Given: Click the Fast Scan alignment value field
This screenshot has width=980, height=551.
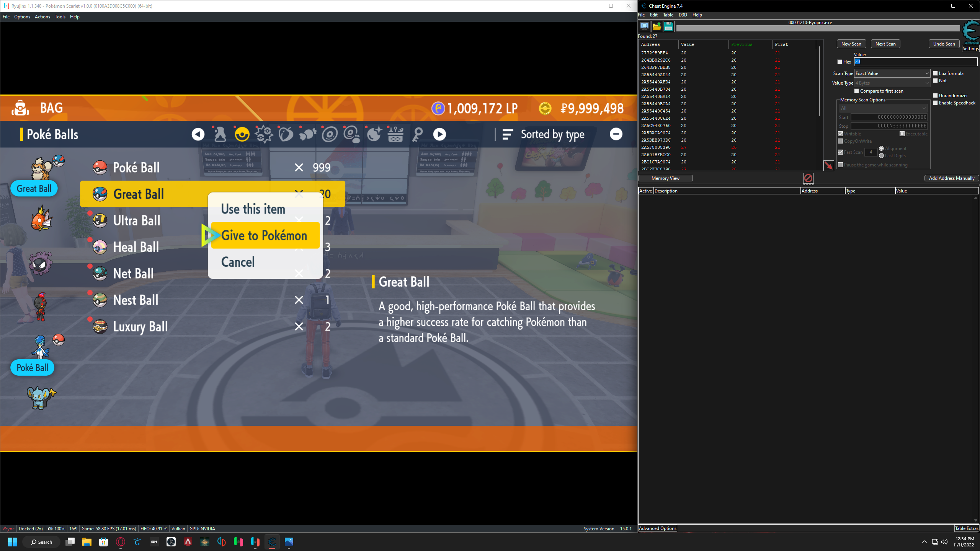Looking at the screenshot, I should tap(871, 152).
